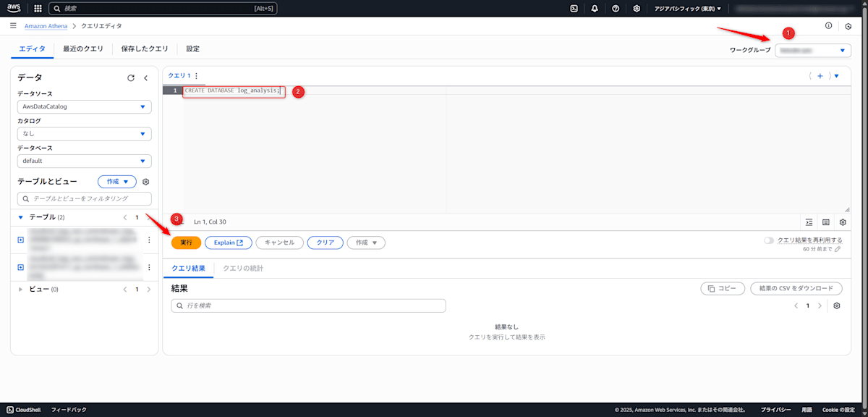This screenshot has height=417, width=868.
Task: Expand the first table with plus icon
Action: [x=21, y=240]
